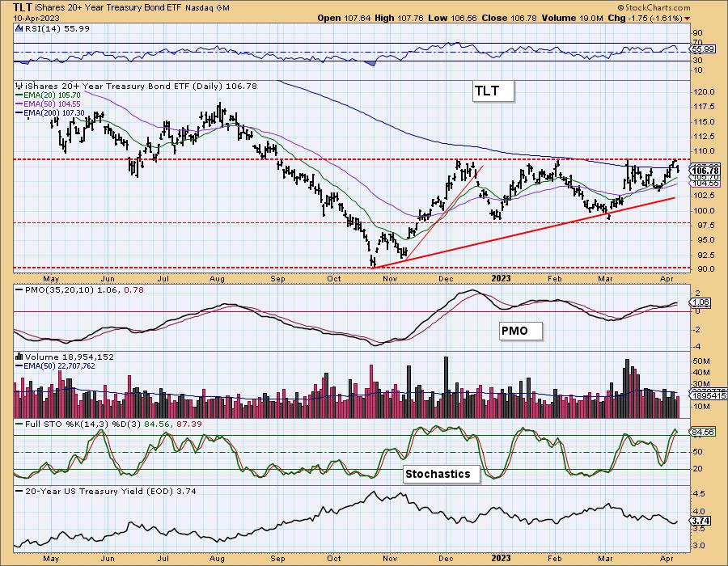The width and height of the screenshot is (728, 566).
Task: Click the High 107.76 value
Action: pyautogui.click(x=399, y=18)
